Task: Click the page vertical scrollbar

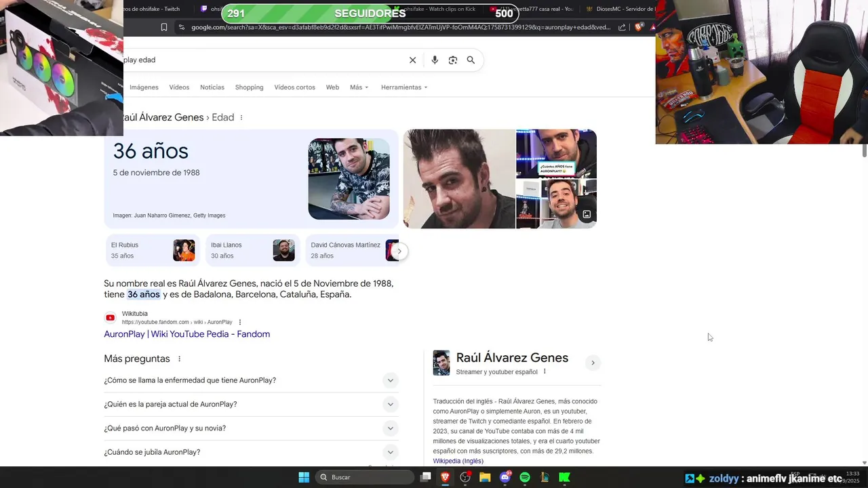Action: [864, 150]
